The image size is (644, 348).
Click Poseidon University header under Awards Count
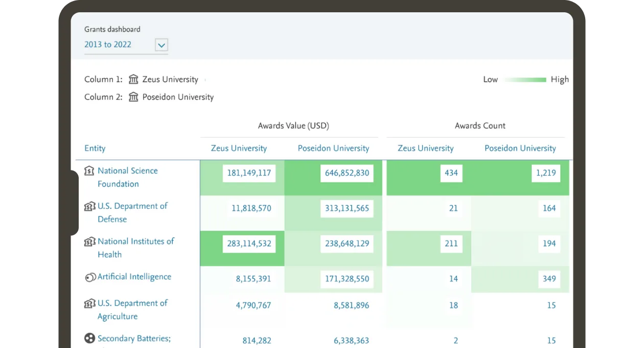(520, 148)
